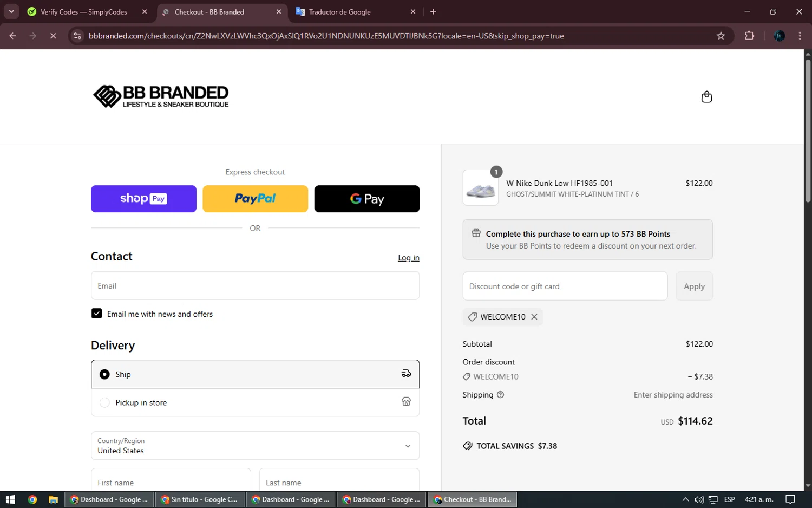
Task: Click the Nike Dunk Low product thumbnail
Action: click(481, 188)
